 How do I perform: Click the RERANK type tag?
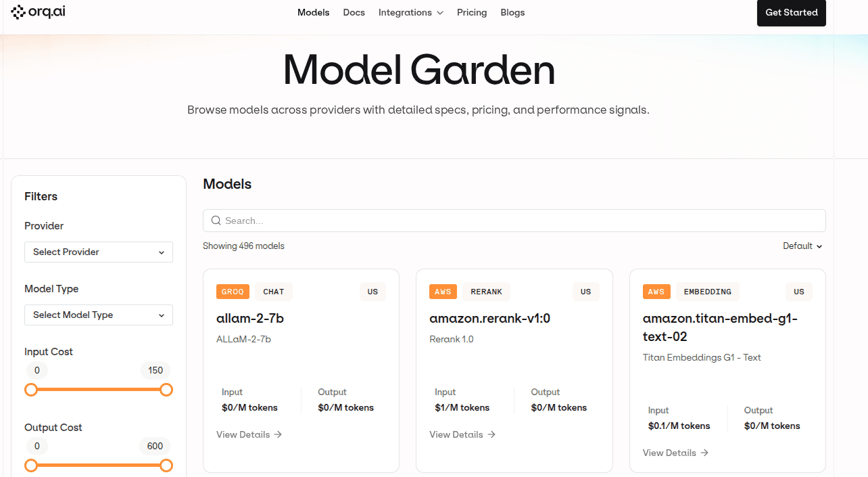point(487,292)
